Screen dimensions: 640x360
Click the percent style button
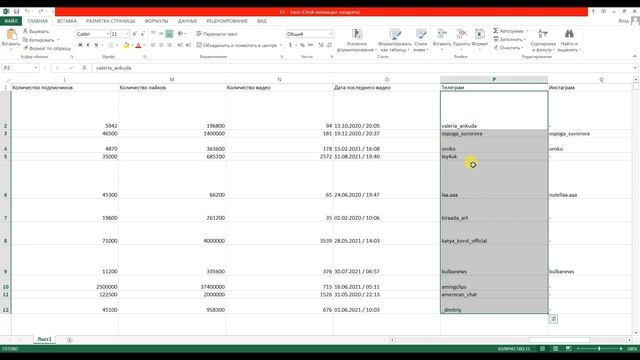click(x=302, y=45)
